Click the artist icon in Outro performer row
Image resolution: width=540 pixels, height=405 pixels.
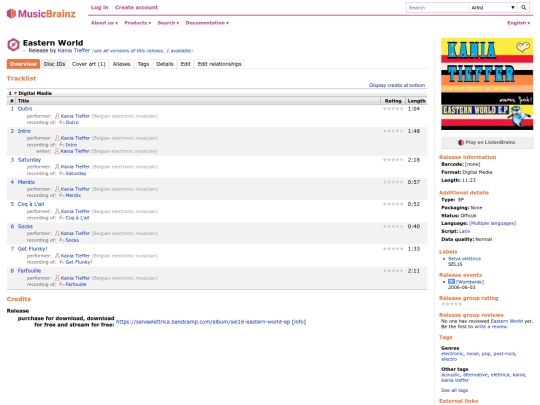click(57, 116)
